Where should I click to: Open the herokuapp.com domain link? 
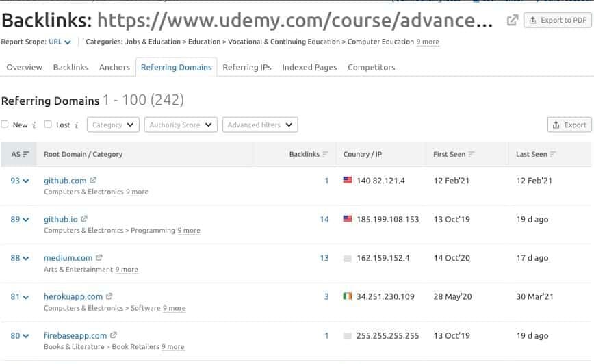tap(73, 296)
